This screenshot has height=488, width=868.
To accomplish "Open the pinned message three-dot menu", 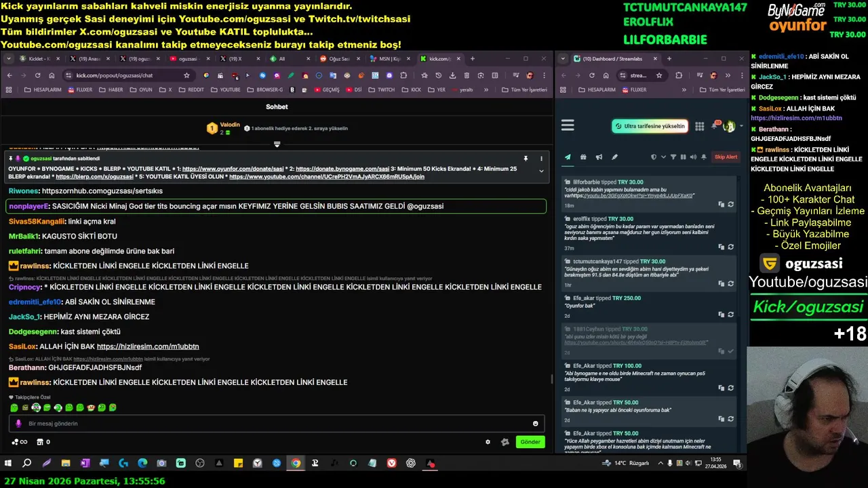I will tap(541, 159).
